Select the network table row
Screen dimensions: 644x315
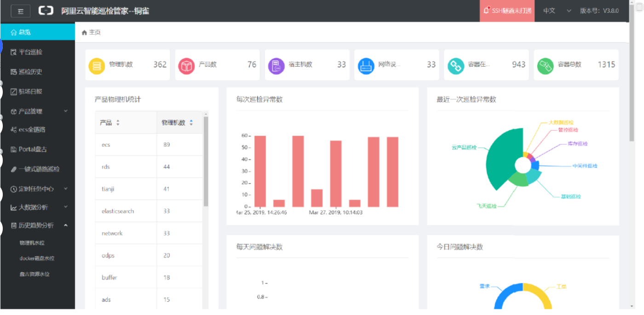[x=149, y=233]
